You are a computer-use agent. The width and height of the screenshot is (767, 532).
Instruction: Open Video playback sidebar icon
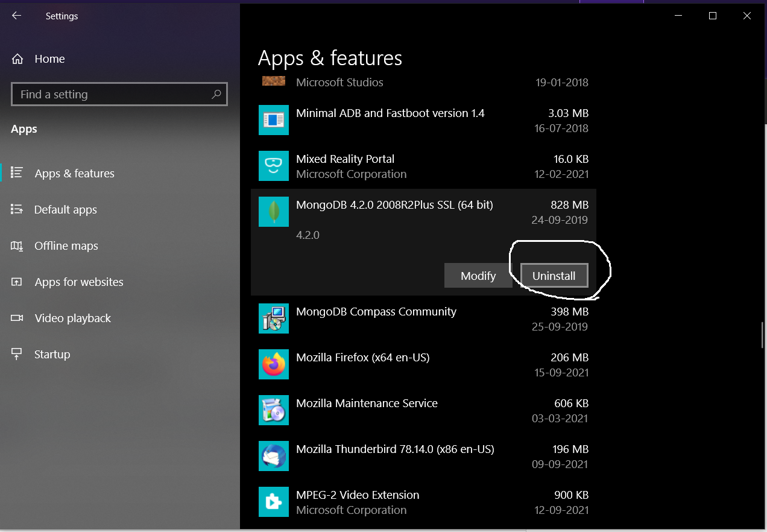tap(17, 318)
